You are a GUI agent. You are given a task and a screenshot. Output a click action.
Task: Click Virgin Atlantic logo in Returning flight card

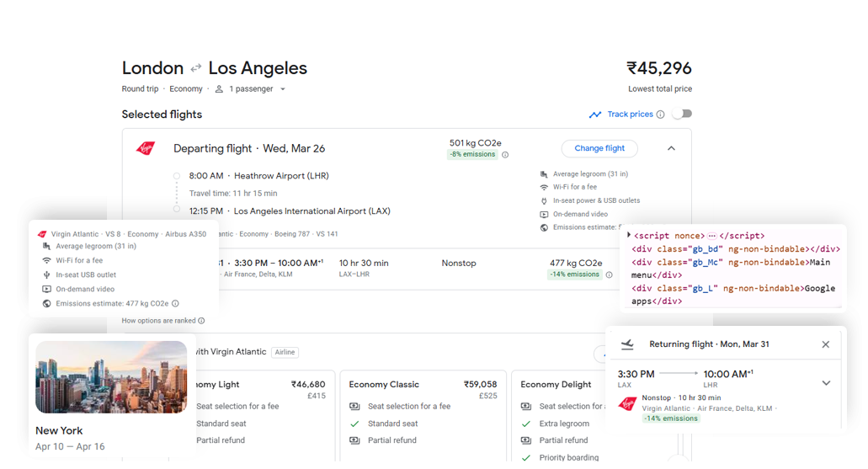tap(627, 404)
